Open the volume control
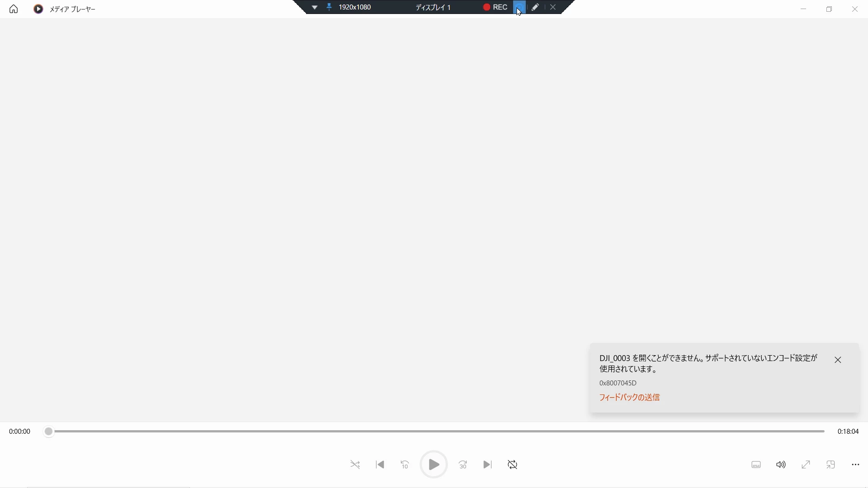Screen dimensions: 868x488 tap(781, 465)
